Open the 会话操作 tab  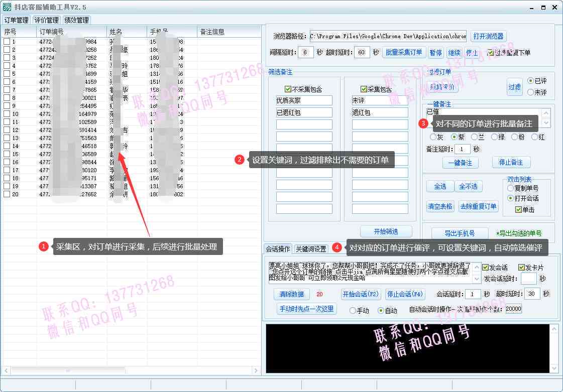(278, 249)
